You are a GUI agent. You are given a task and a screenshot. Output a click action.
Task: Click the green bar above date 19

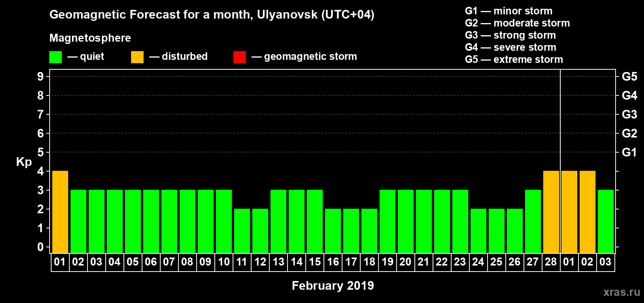click(x=388, y=221)
